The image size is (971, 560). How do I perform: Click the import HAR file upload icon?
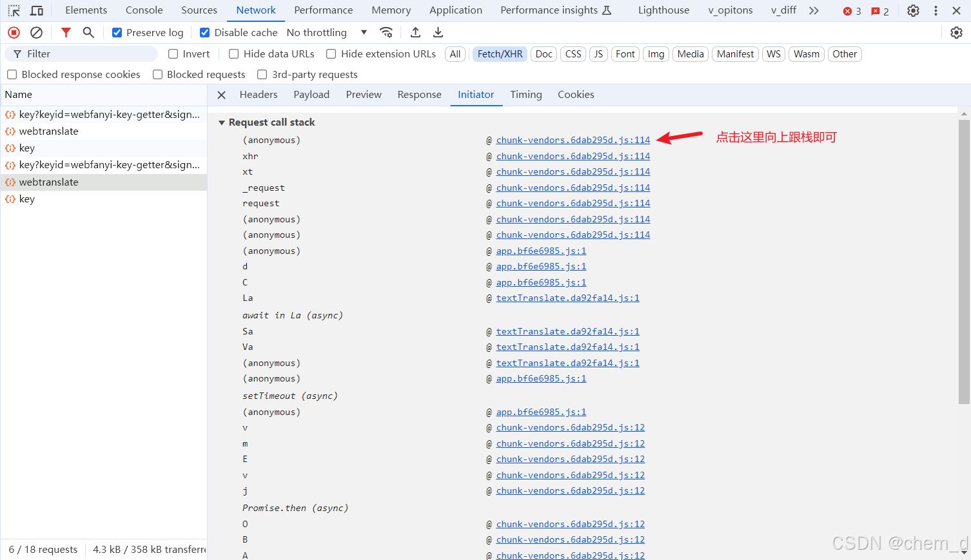(x=416, y=32)
